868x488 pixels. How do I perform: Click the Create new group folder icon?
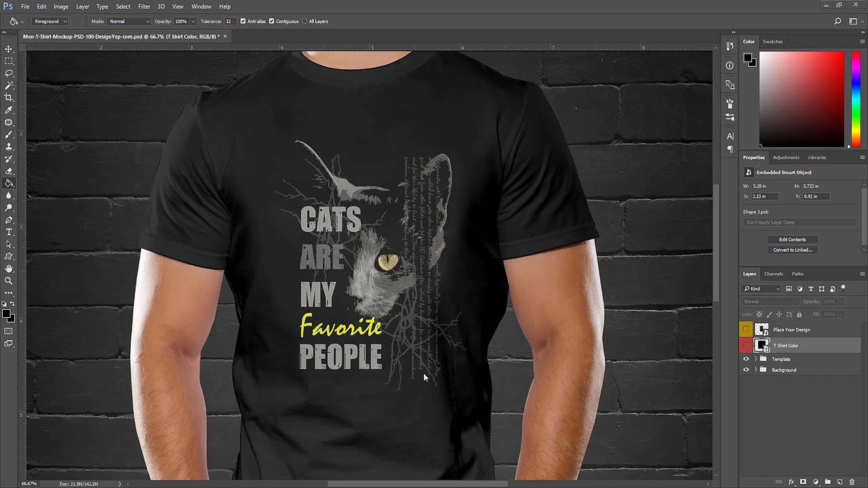click(827, 482)
